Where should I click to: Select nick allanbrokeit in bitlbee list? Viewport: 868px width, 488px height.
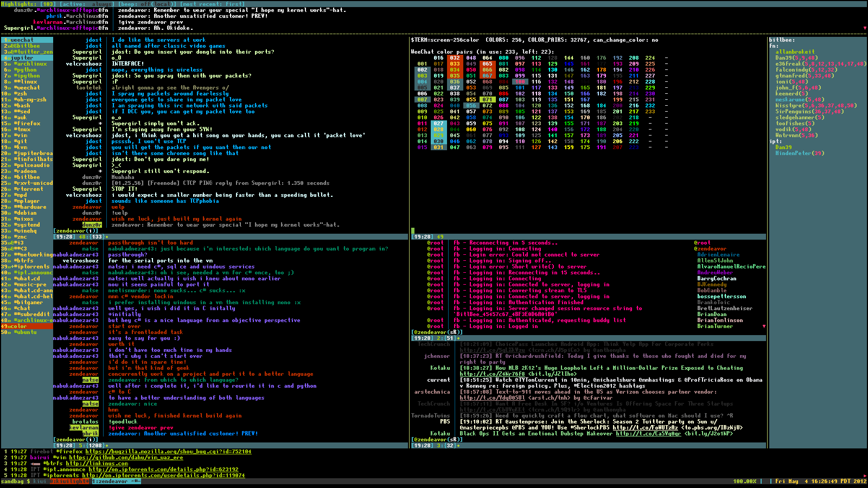(x=795, y=52)
